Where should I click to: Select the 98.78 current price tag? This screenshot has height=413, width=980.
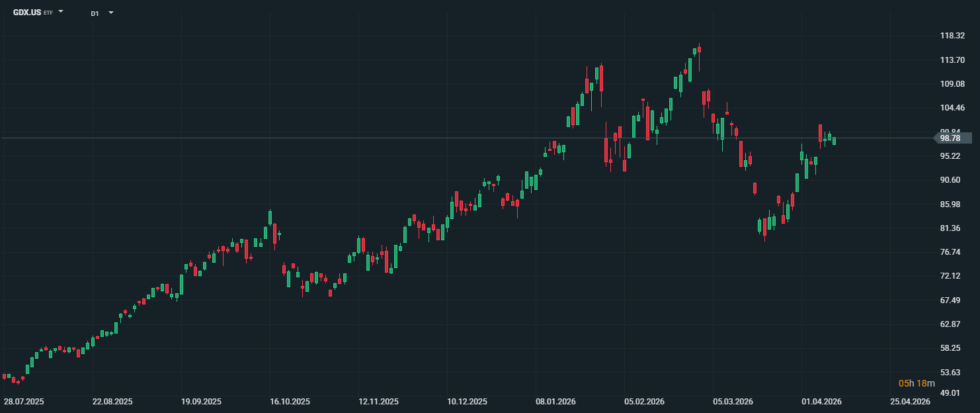tap(950, 138)
